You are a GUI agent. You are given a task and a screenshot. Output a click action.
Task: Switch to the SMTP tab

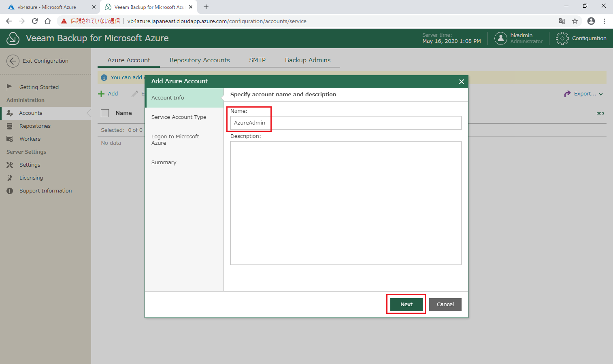pos(258,60)
